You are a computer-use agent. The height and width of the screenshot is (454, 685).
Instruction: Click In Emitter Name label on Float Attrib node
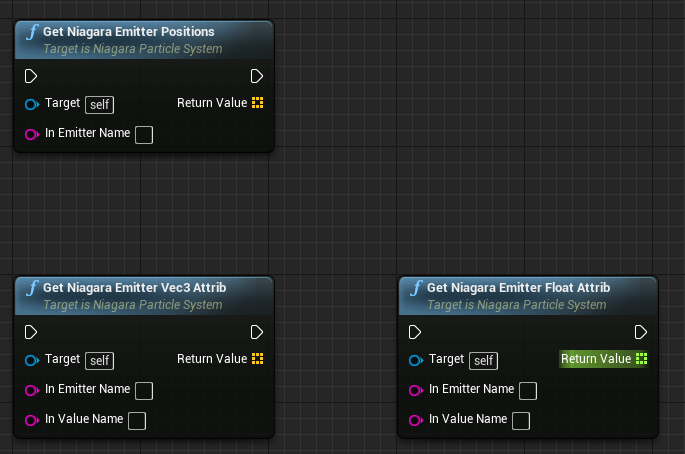pos(471,389)
